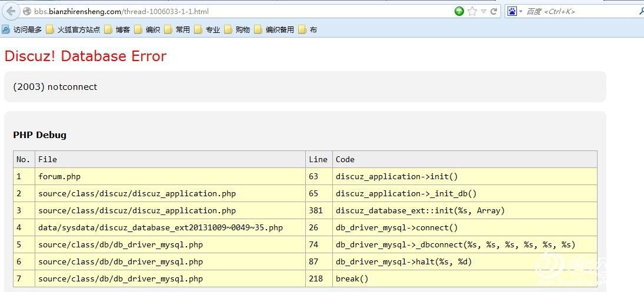Click the db_driver_mysql.php file cell in row 7
This screenshot has height=292, width=644.
click(x=171, y=278)
